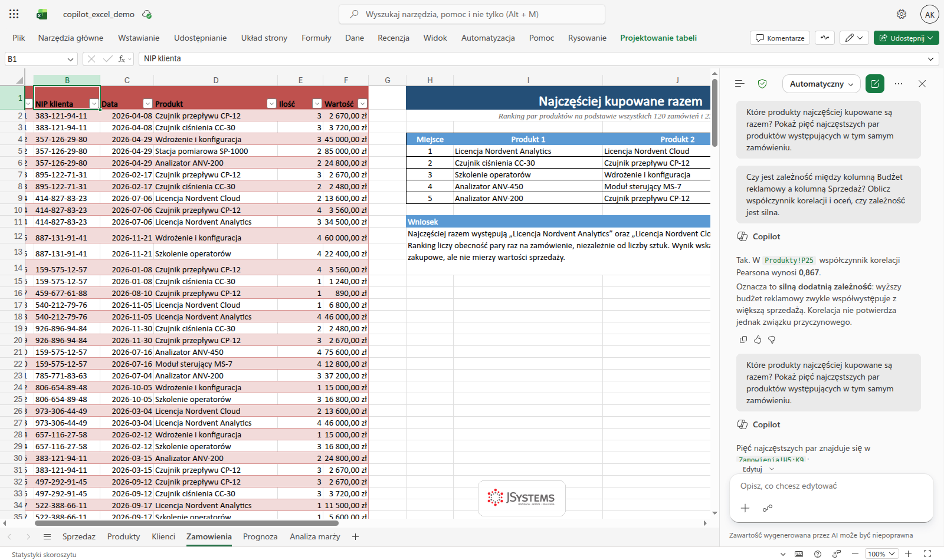The height and width of the screenshot is (560, 944).
Task: Expand the status bar chevron options
Action: pyautogui.click(x=783, y=554)
